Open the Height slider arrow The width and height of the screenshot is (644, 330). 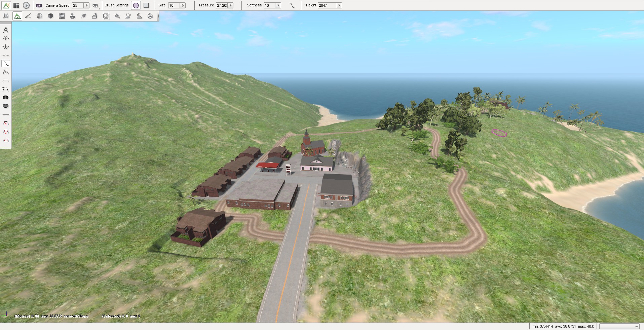[339, 5]
